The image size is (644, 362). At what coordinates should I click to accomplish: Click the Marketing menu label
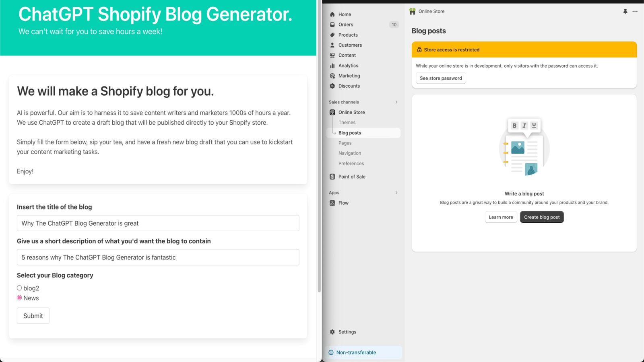pos(349,76)
